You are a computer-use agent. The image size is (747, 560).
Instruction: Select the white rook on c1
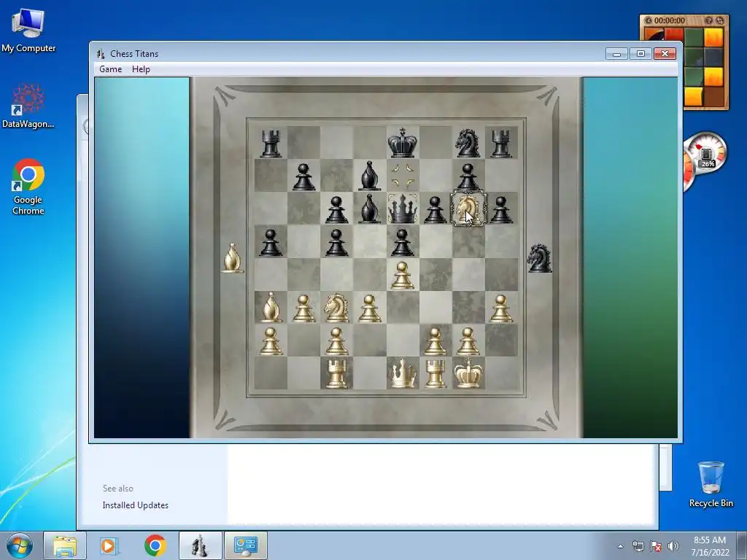click(x=337, y=374)
